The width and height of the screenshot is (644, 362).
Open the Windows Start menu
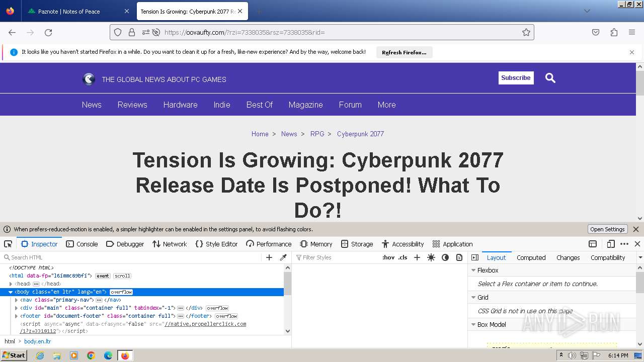[14, 355]
